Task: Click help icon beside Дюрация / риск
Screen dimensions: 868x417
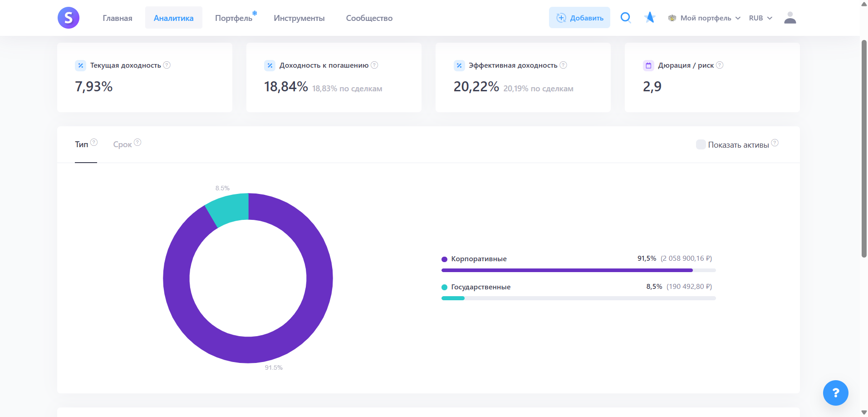Action: [x=720, y=65]
